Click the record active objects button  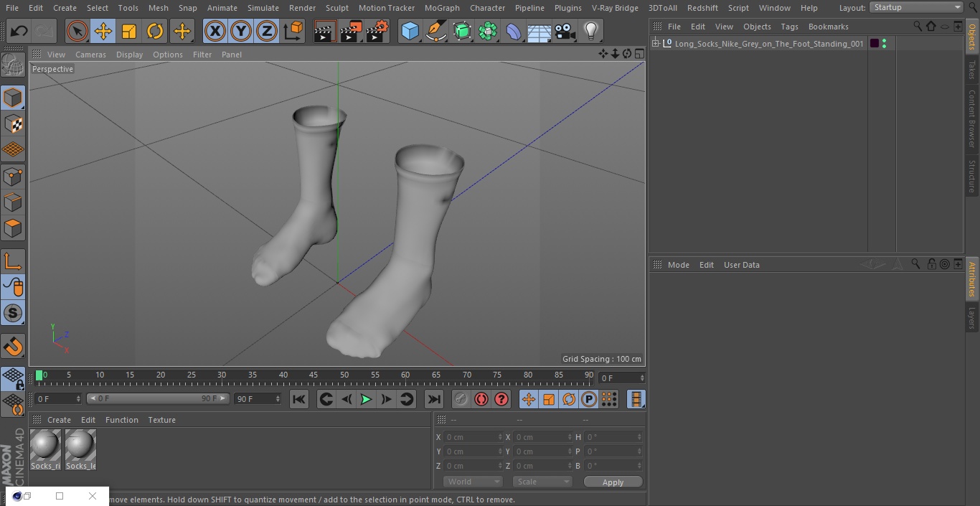(461, 399)
